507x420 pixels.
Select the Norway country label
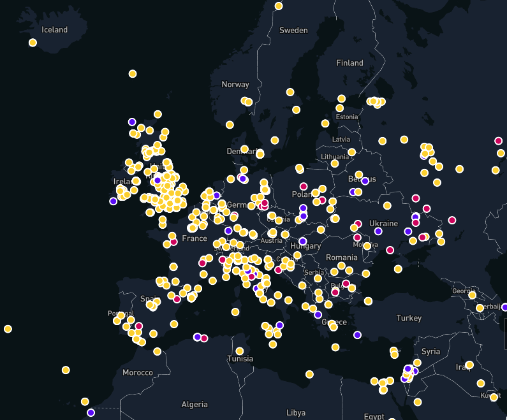[x=235, y=84]
